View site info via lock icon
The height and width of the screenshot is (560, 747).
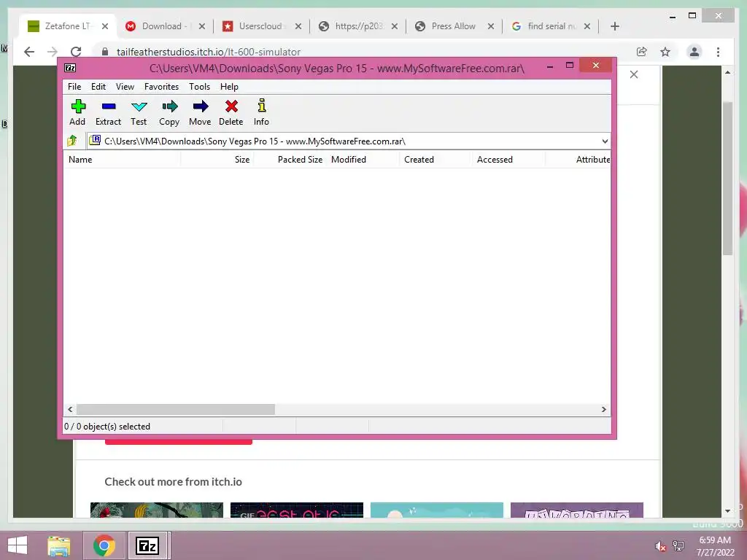coord(105,52)
